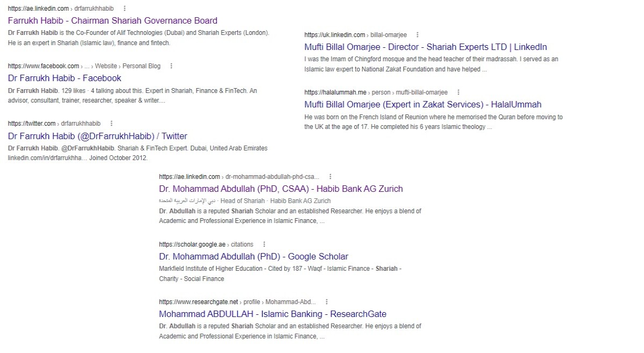The height and width of the screenshot is (353, 644).
Task: Open Mufti Billal Omarjee HalalUmmah result
Action: [423, 105]
